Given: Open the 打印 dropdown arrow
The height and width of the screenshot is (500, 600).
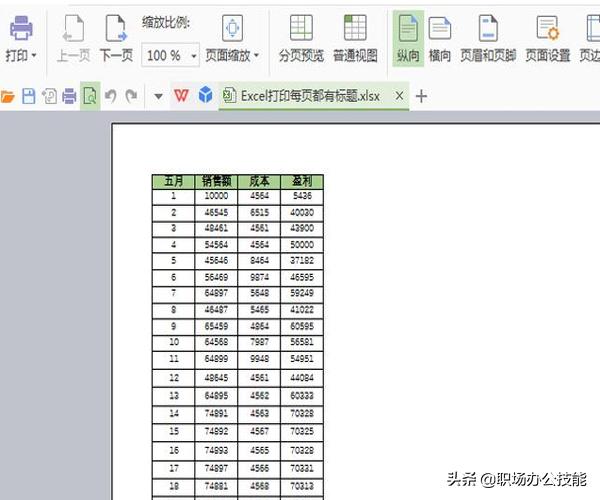Looking at the screenshot, I should point(34,56).
